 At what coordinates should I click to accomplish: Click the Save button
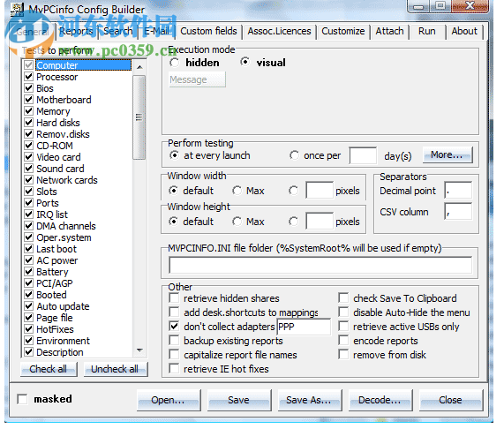(x=239, y=400)
